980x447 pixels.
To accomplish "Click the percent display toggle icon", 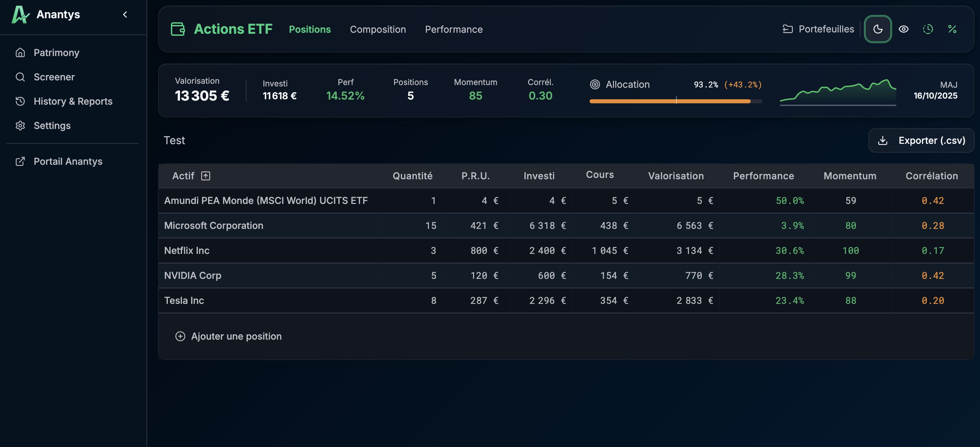I will (952, 29).
